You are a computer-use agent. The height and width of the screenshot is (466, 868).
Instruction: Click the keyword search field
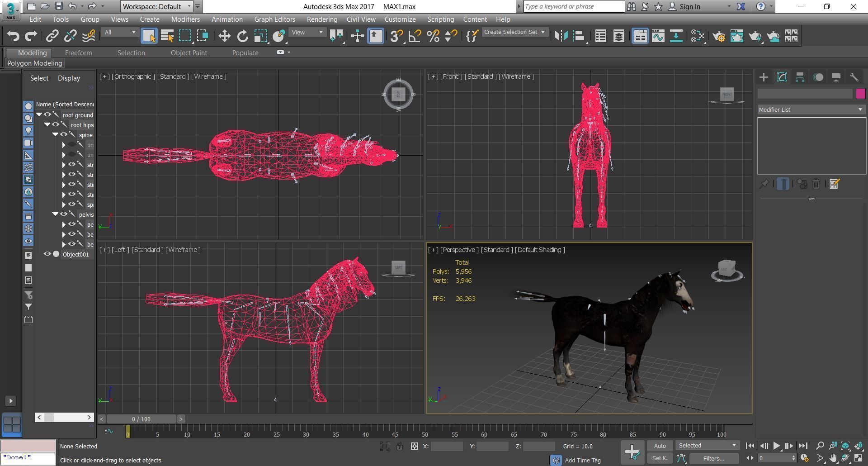point(574,6)
